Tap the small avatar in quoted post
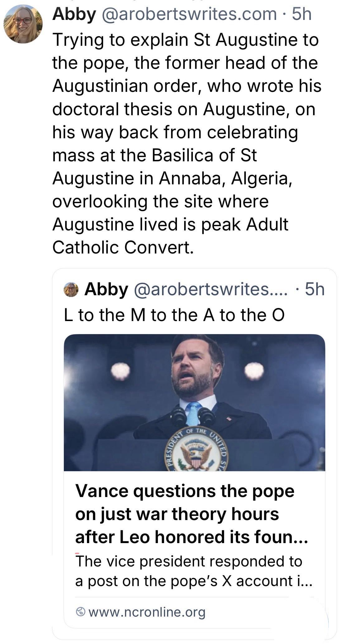Viewport: 343px width, 644px height. pos(71,290)
